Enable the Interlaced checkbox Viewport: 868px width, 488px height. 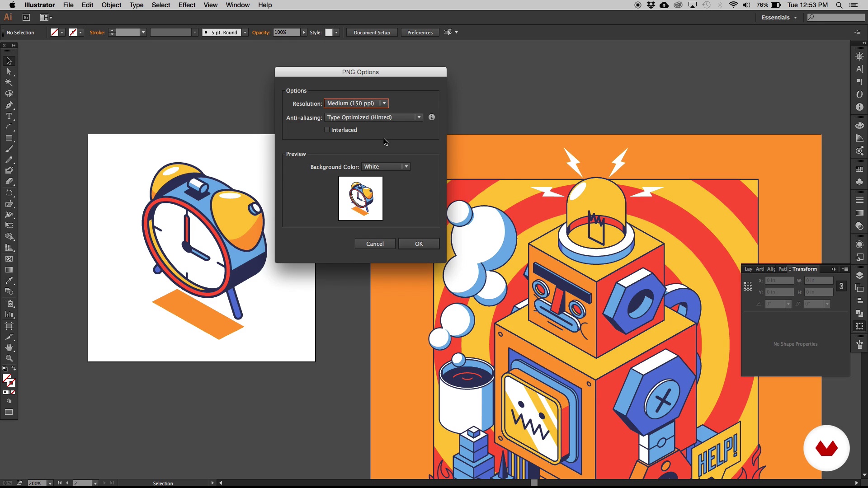click(327, 130)
